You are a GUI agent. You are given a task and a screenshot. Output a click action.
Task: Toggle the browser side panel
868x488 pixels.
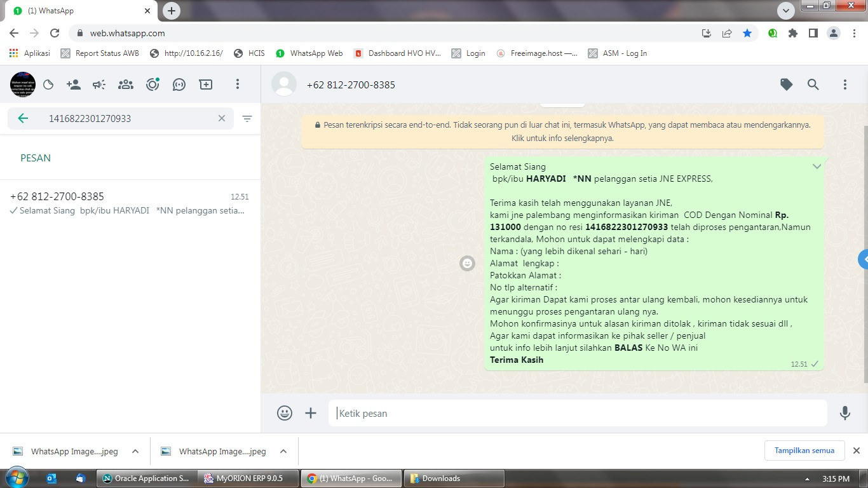[x=813, y=33]
